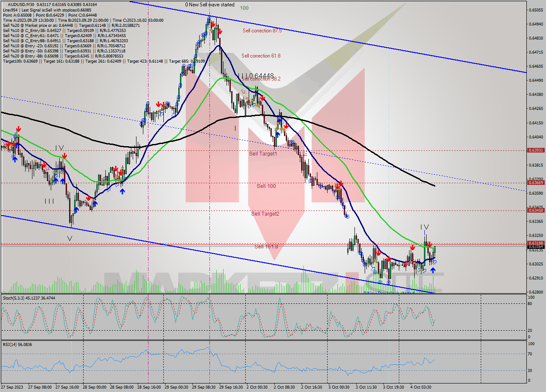Click the 'I V' wave label near latest candles
This screenshot has width=546, height=392.
click(424, 227)
